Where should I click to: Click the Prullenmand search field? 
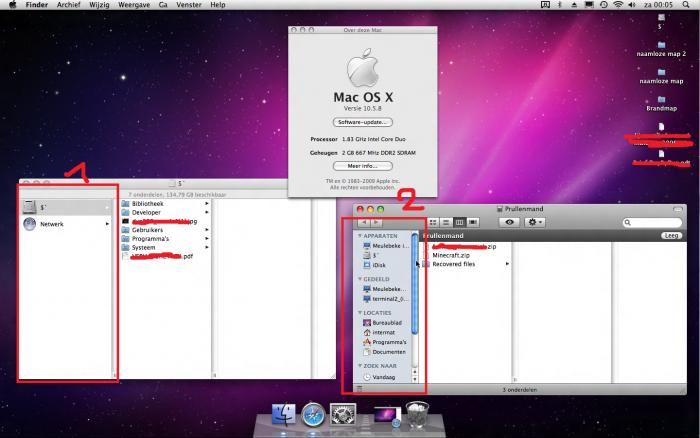652,222
